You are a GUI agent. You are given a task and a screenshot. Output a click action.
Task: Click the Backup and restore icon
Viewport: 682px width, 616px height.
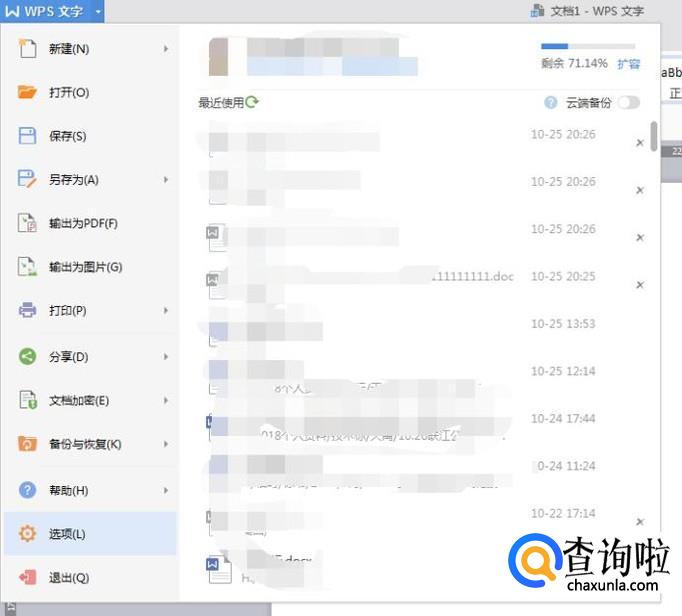(x=27, y=444)
